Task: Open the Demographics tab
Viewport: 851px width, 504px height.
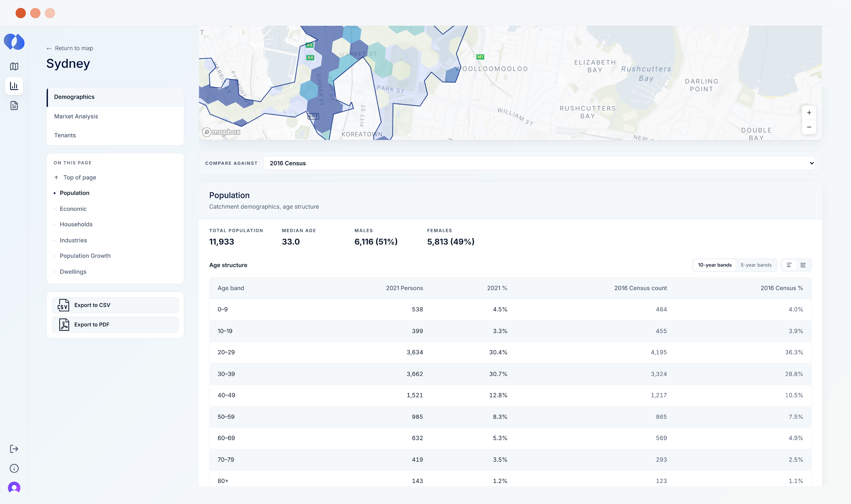Action: tap(115, 97)
